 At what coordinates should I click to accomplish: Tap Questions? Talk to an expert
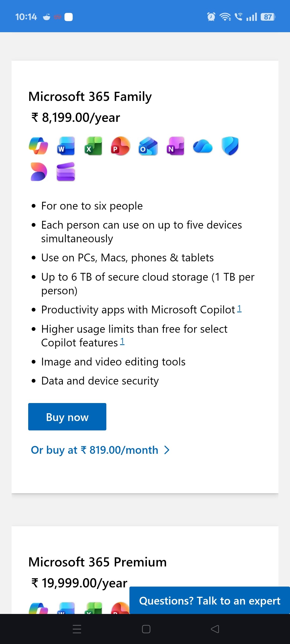pos(209,601)
